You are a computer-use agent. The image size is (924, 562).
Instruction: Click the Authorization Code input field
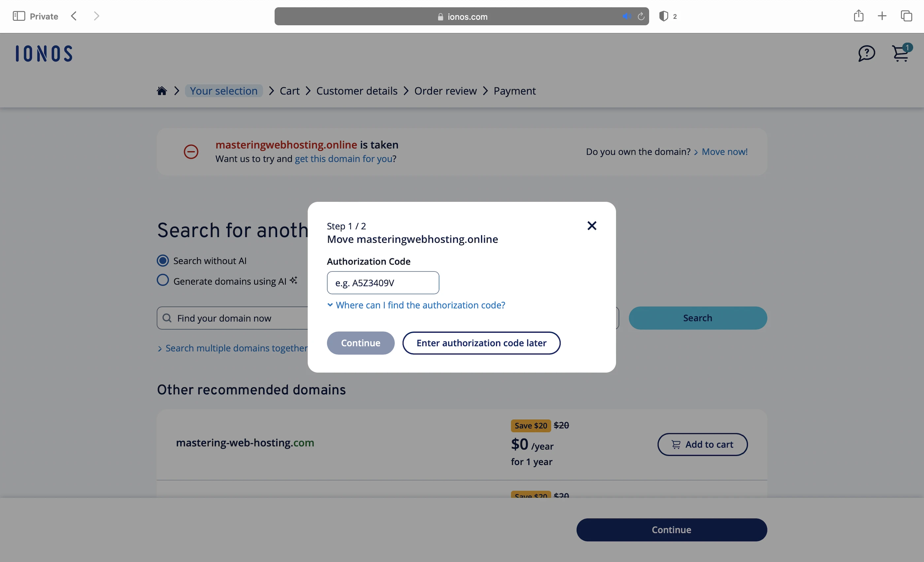click(382, 283)
